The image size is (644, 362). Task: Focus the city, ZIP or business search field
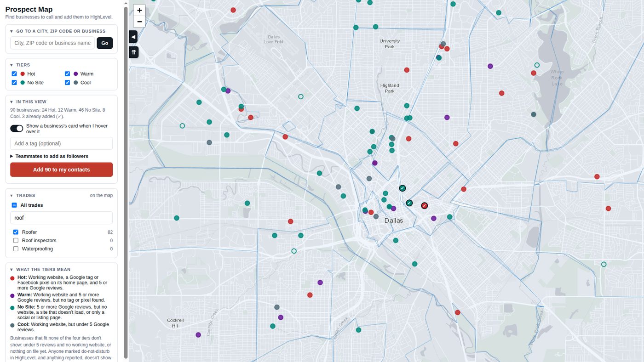coord(52,43)
